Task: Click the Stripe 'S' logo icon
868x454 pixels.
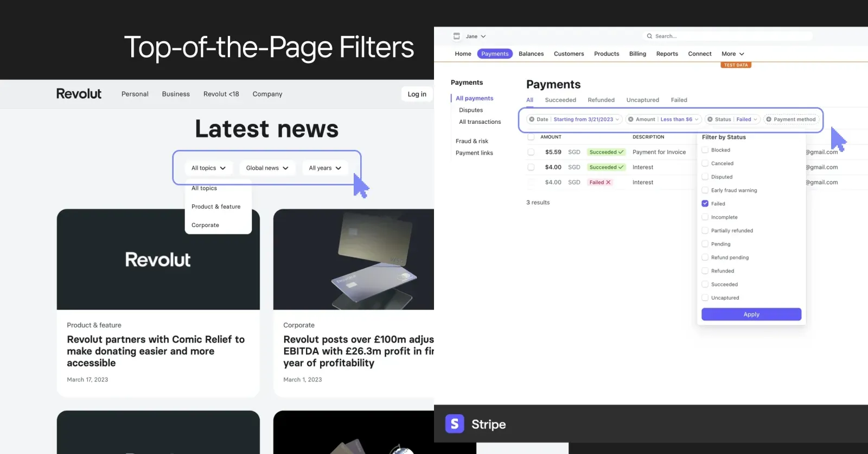Action: pyautogui.click(x=455, y=424)
